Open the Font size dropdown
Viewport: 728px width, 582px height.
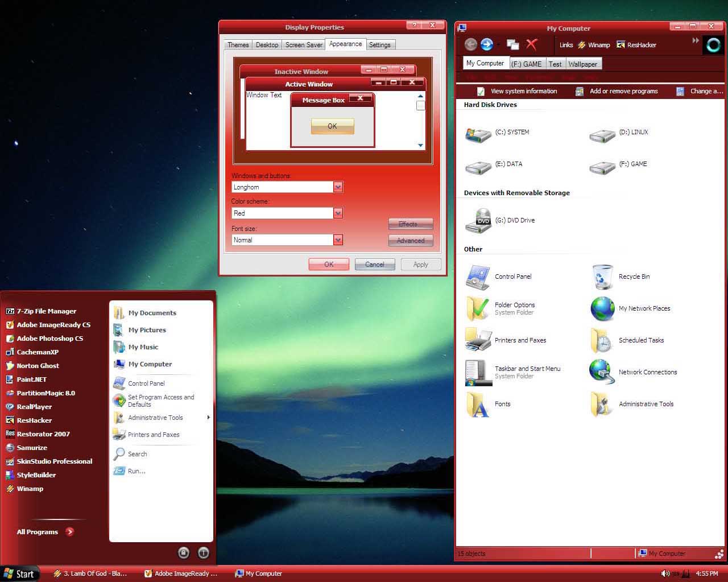click(x=338, y=240)
